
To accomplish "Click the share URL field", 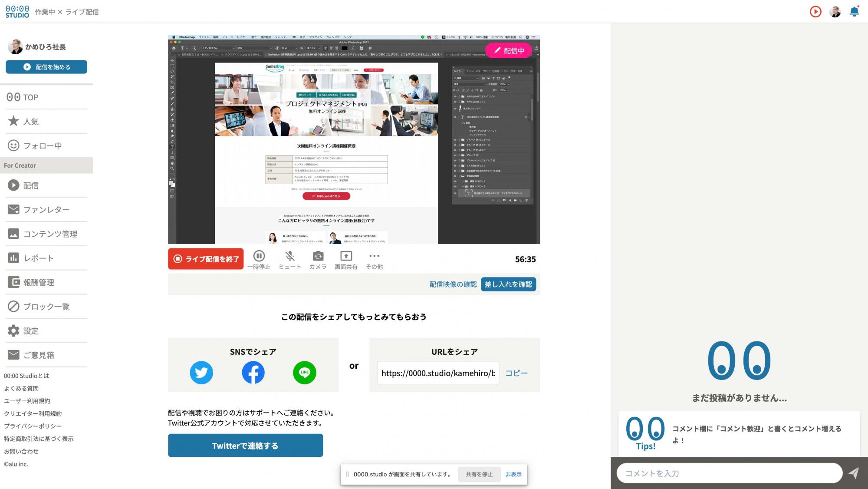I will (438, 373).
